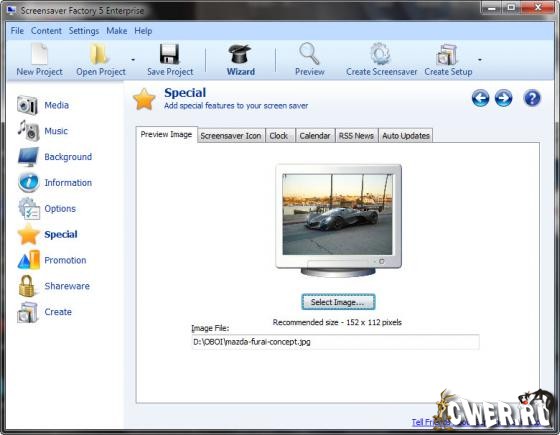
Task: Open the Options sidebar section
Action: 47,209
